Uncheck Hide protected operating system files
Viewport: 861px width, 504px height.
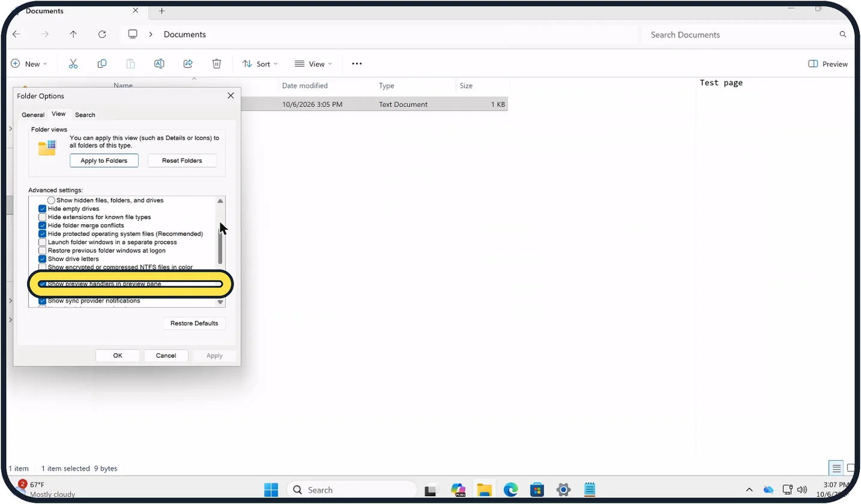pyautogui.click(x=42, y=234)
